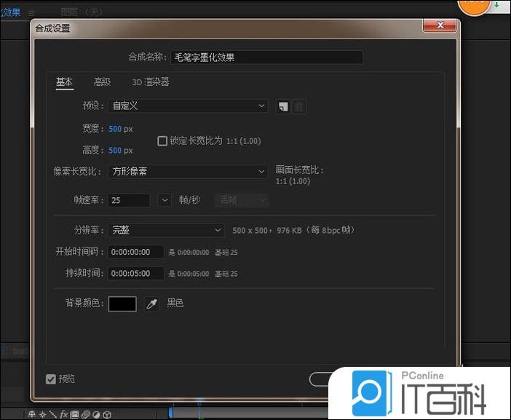Click the 背景颜色 black color swatch
The width and height of the screenshot is (511, 420).
pos(122,304)
